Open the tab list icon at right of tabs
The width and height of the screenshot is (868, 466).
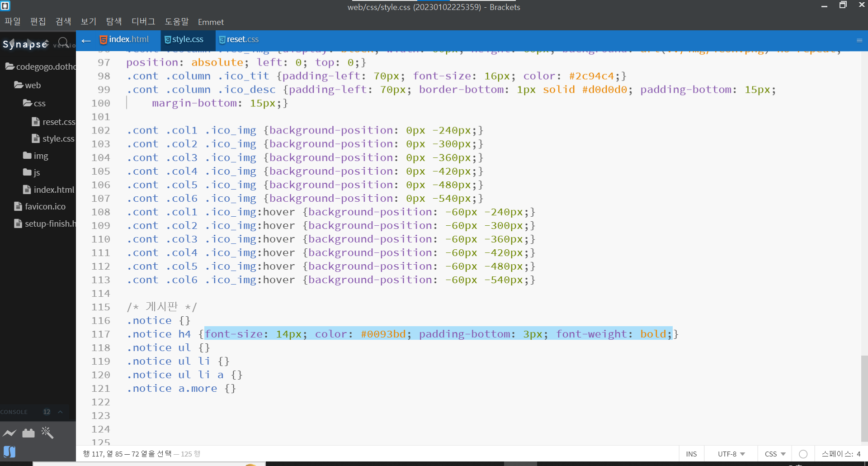pos(859,40)
